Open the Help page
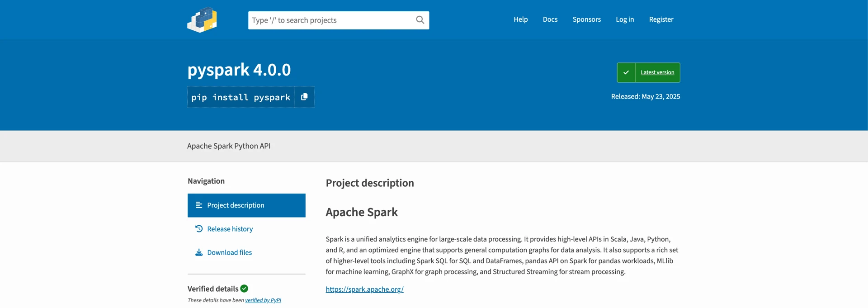 (x=521, y=19)
